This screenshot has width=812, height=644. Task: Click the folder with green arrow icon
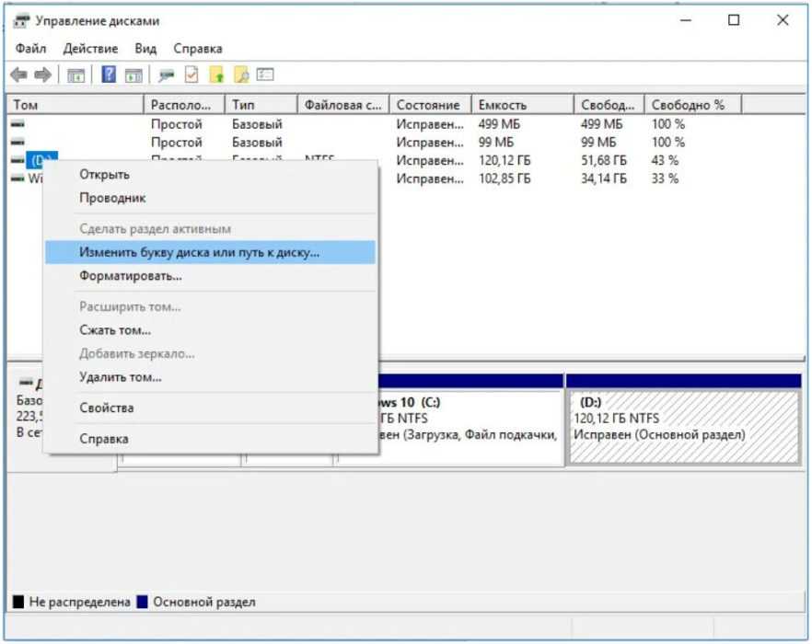click(x=216, y=75)
